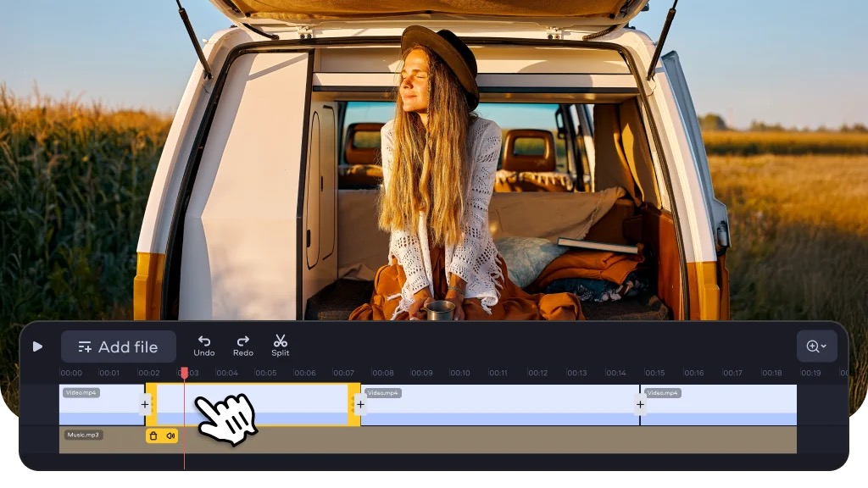Redo the last undone action
The image size is (868, 488).
243,346
